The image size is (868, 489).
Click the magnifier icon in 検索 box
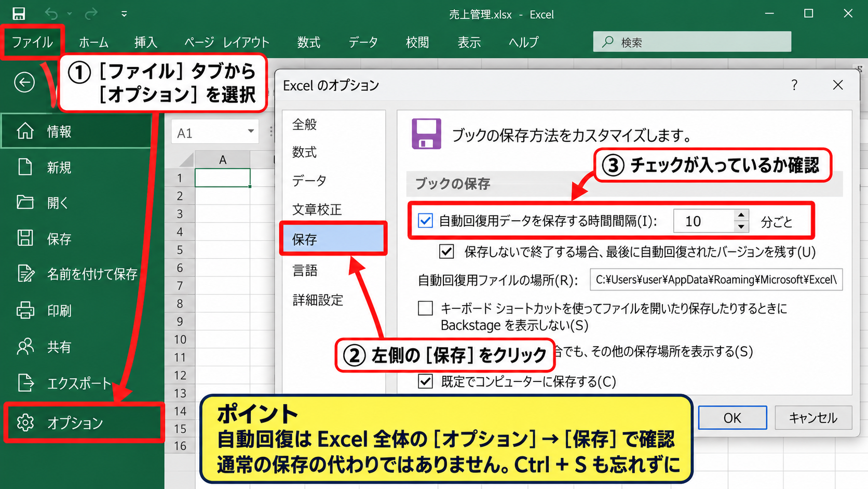(x=607, y=42)
